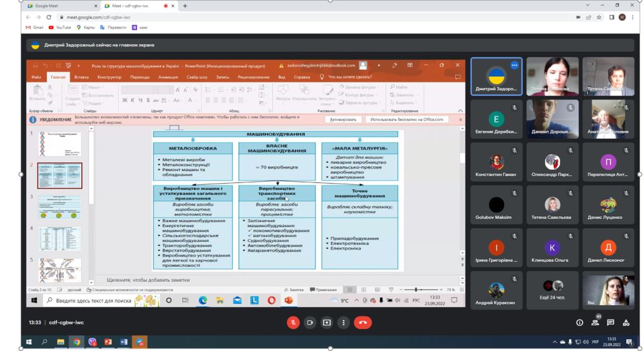
Task: Click the "Ещё 24 чел." participants tile
Action: pyautogui.click(x=552, y=290)
